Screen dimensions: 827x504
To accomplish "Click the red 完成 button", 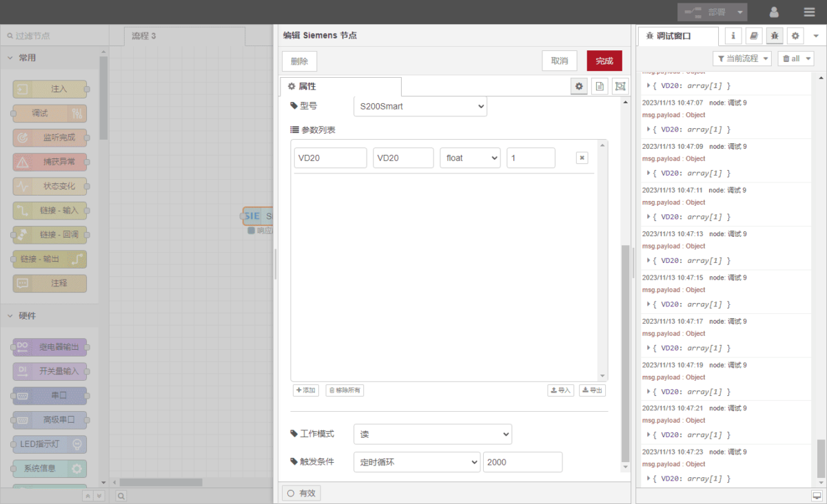I will point(604,61).
